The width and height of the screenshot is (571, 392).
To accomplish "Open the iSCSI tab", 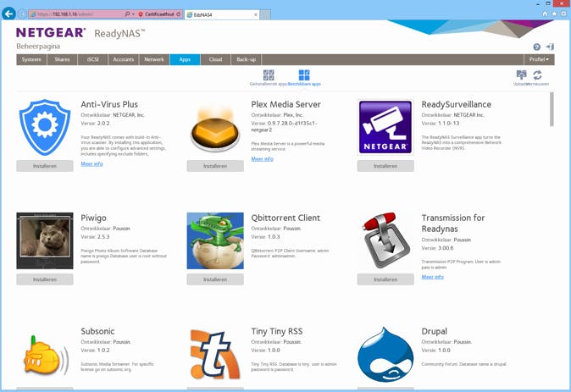I will click(93, 59).
